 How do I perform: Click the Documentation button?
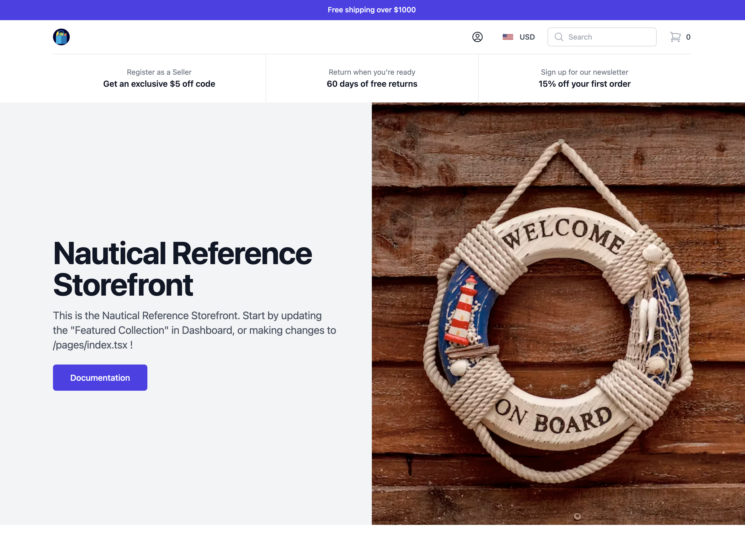100,378
